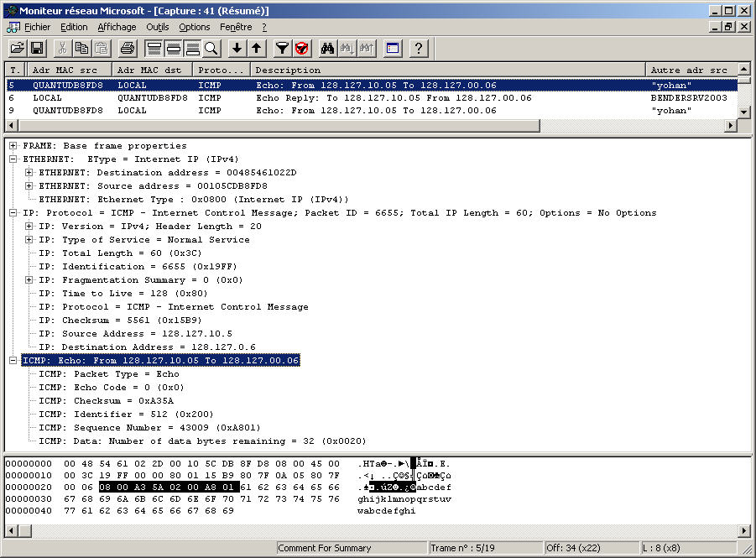The height and width of the screenshot is (558, 756).
Task: Open the Edition menu
Action: coord(74,27)
